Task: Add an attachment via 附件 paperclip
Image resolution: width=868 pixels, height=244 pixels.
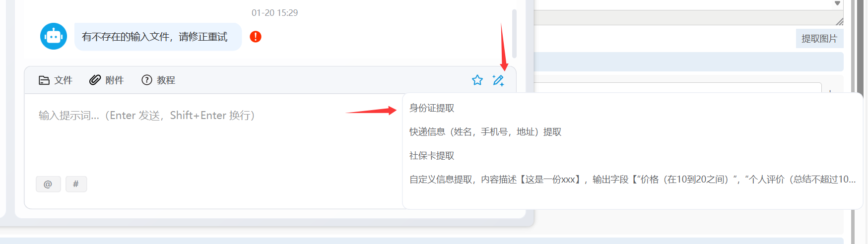Action: [106, 80]
